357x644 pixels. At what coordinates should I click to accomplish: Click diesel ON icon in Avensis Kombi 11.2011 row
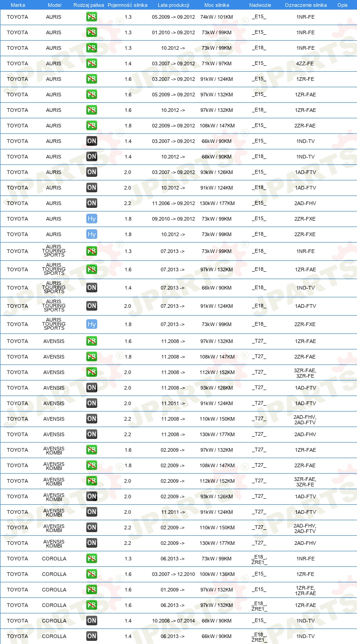[x=91, y=512]
